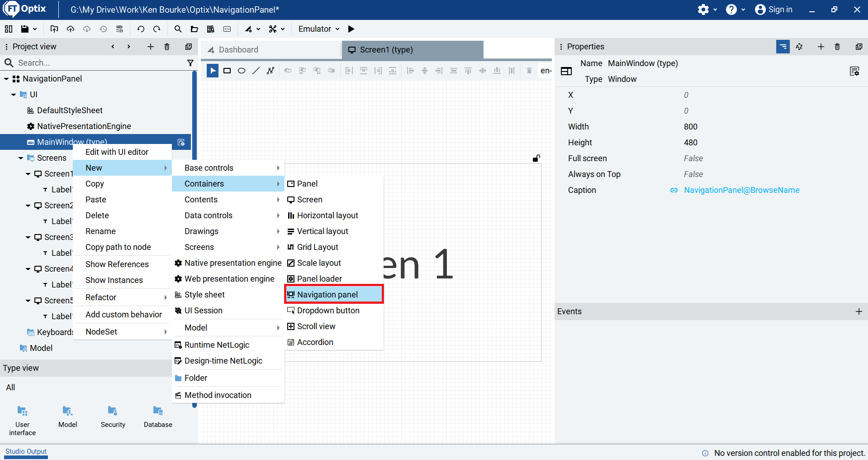Click the Width value 800
The image size is (868, 460).
tap(690, 127)
